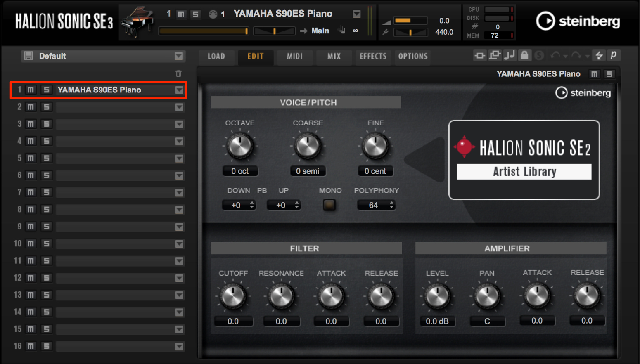This screenshot has width=640, height=364.
Task: Open the slot 1 YAMAHA S90ES Piano dropdown
Action: point(179,90)
